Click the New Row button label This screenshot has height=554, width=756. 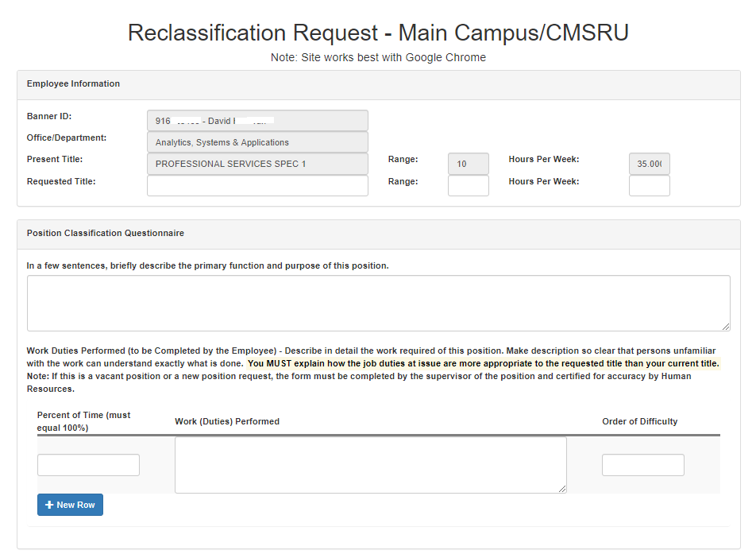tap(75, 505)
